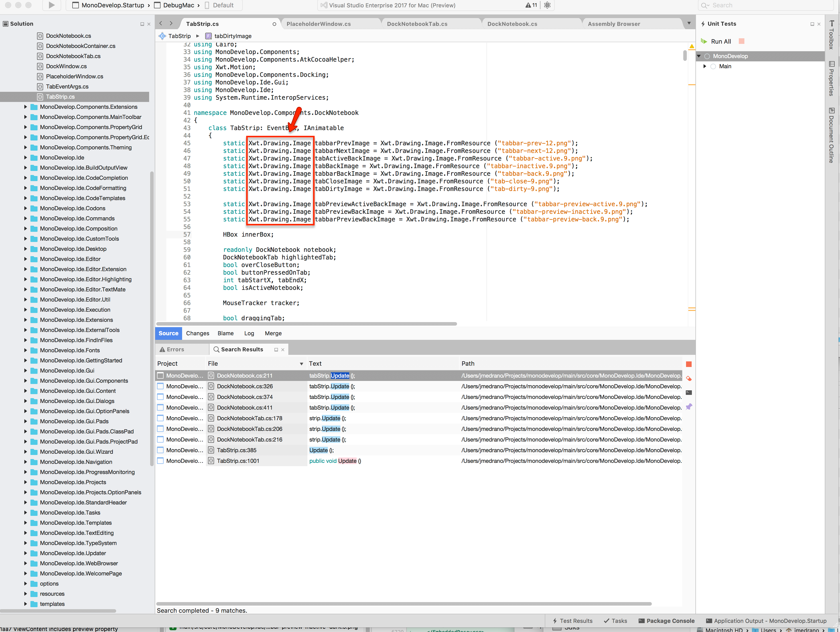Click the warnings count icon showing 11
The height and width of the screenshot is (632, 840).
click(x=531, y=5)
